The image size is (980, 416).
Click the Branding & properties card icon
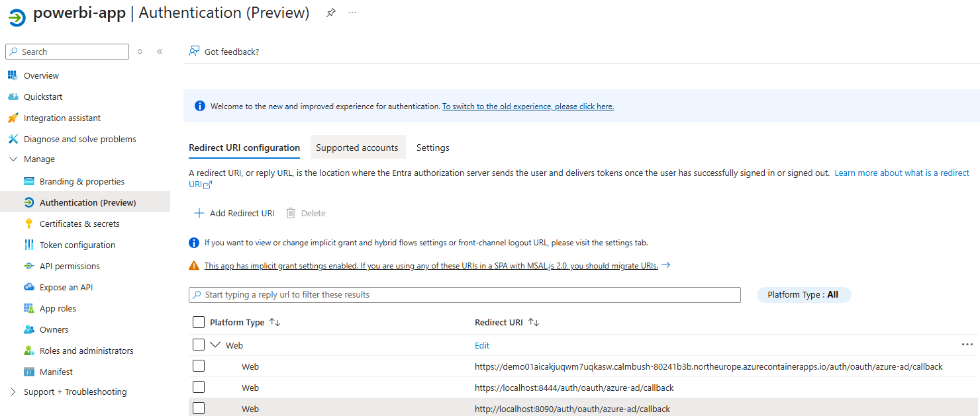28,181
